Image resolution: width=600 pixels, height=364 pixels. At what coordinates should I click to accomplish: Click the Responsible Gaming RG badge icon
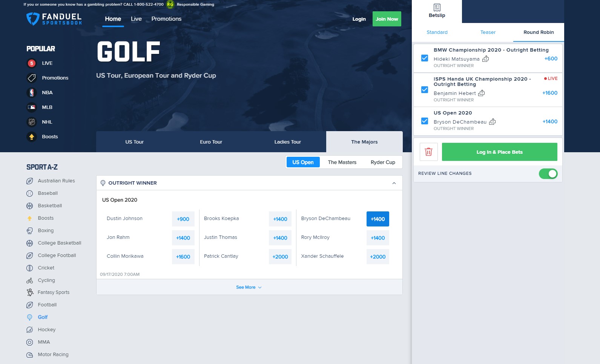(170, 5)
